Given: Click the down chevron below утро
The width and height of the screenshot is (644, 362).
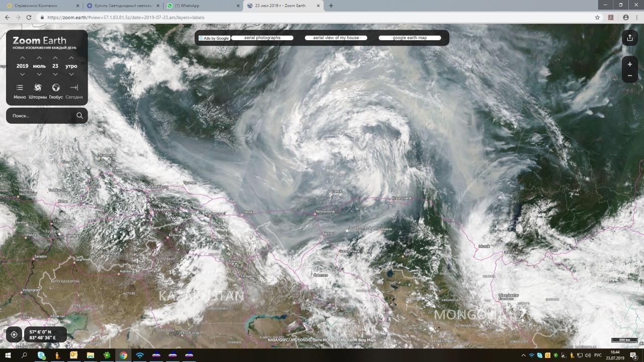Looking at the screenshot, I should coord(71,74).
